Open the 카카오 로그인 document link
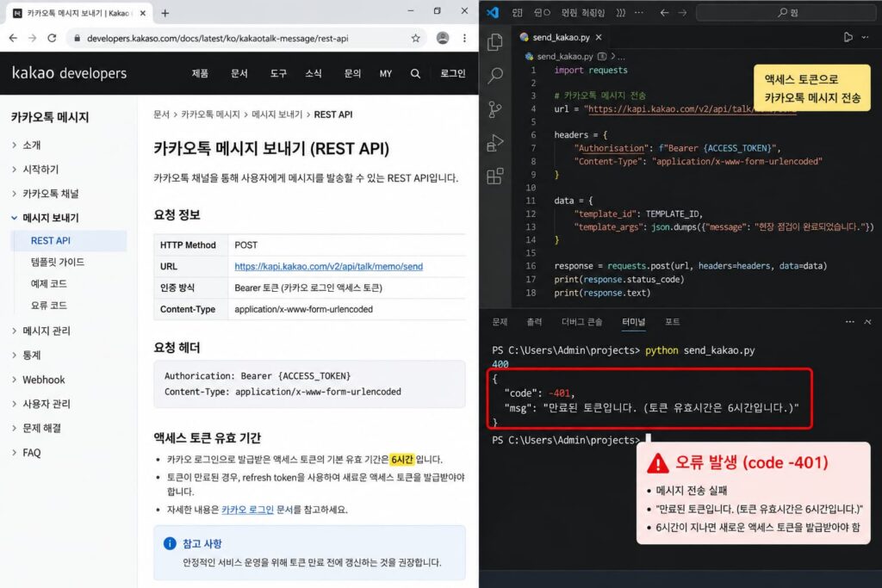The width and height of the screenshot is (882, 588). pyautogui.click(x=247, y=510)
